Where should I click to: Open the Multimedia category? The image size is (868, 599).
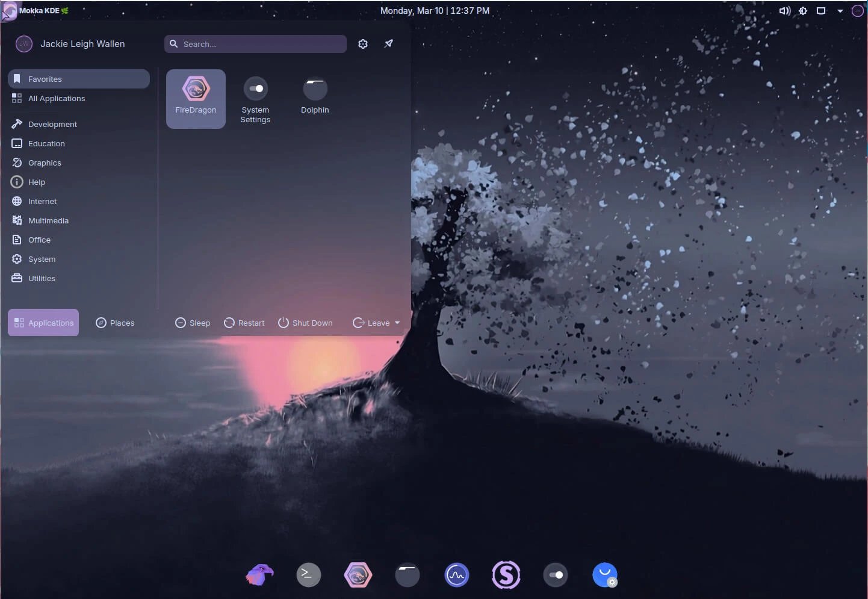48,220
